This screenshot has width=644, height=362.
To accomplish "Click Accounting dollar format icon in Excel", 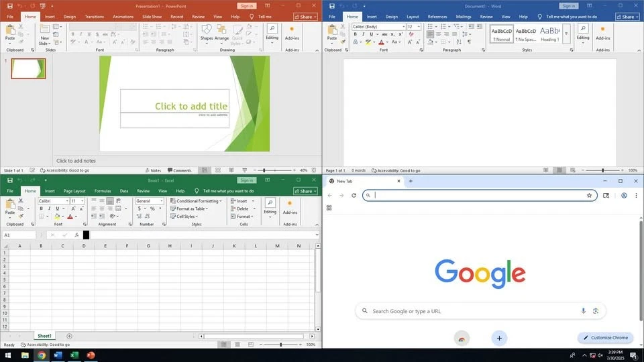I will pyautogui.click(x=140, y=208).
